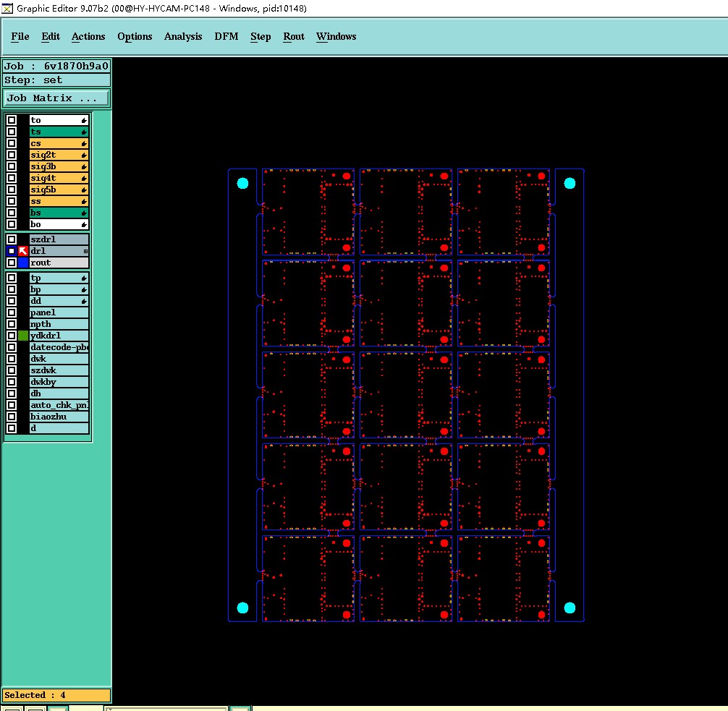Select the datecode-pb layer name
The width and height of the screenshot is (728, 711).
[59, 347]
